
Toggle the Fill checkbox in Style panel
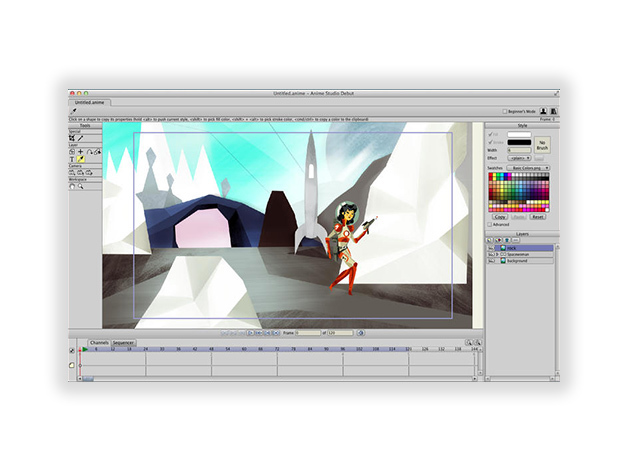[x=490, y=134]
